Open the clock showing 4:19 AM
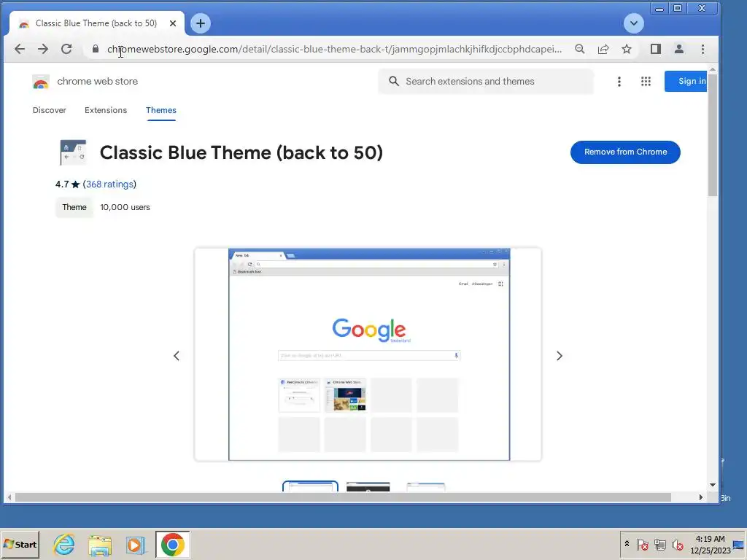The height and width of the screenshot is (560, 747). point(711,544)
